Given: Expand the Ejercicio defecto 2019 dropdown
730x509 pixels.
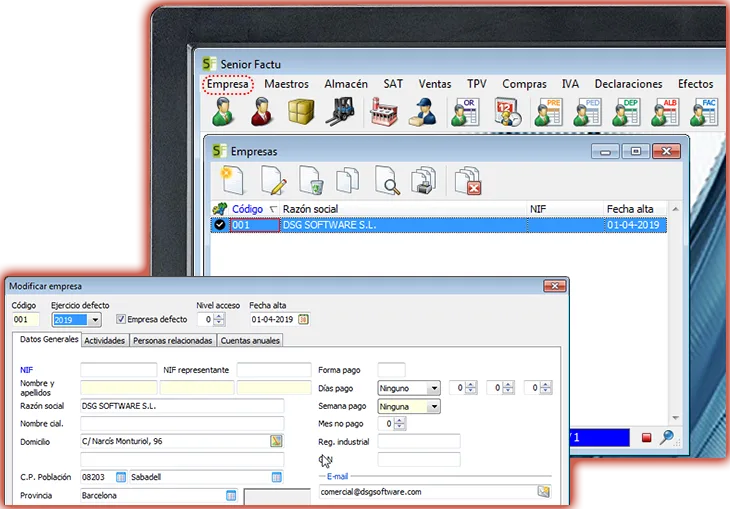Looking at the screenshot, I should point(95,320).
